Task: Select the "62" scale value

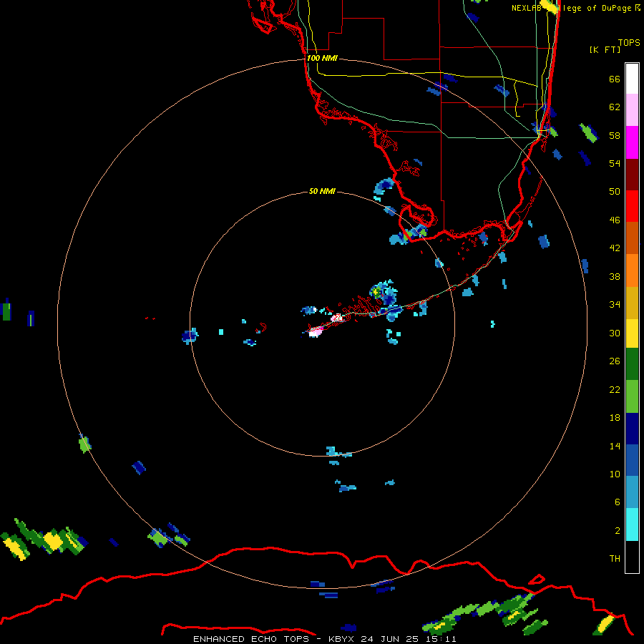Action: coord(615,107)
